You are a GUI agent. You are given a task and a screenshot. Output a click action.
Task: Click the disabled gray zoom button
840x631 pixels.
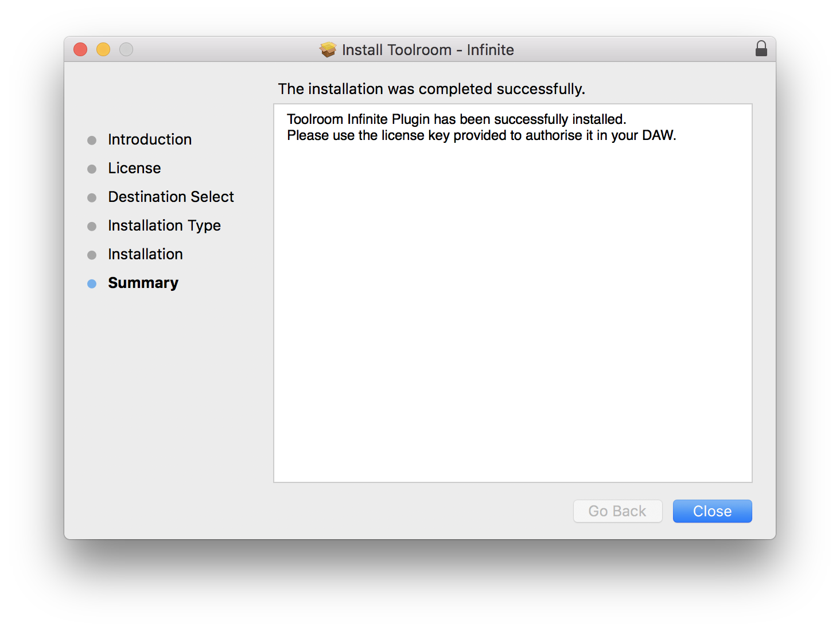click(126, 49)
